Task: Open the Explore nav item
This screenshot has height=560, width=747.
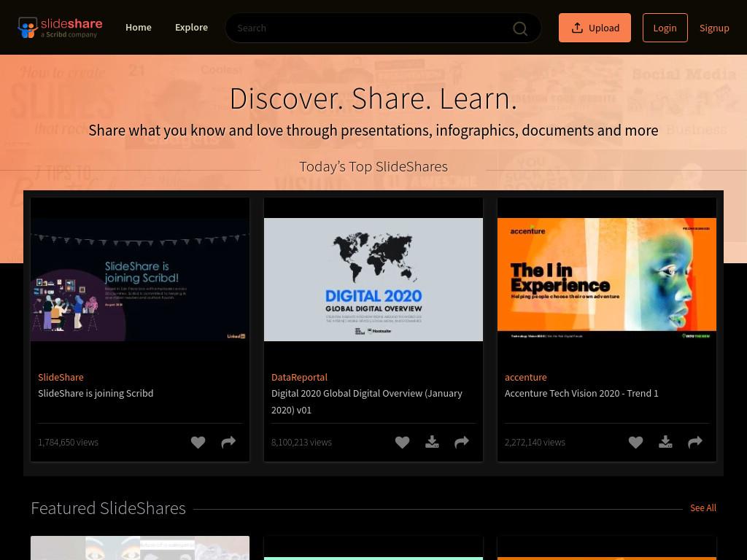Action: tap(192, 28)
